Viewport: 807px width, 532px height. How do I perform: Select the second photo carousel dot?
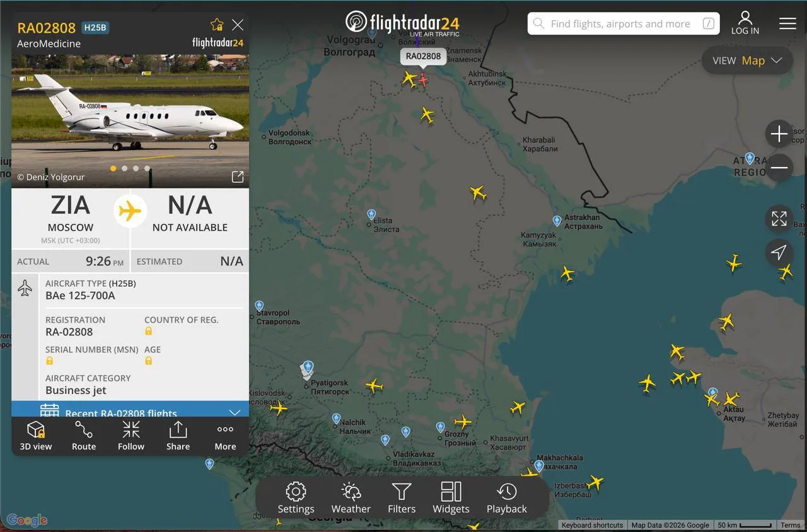point(125,168)
